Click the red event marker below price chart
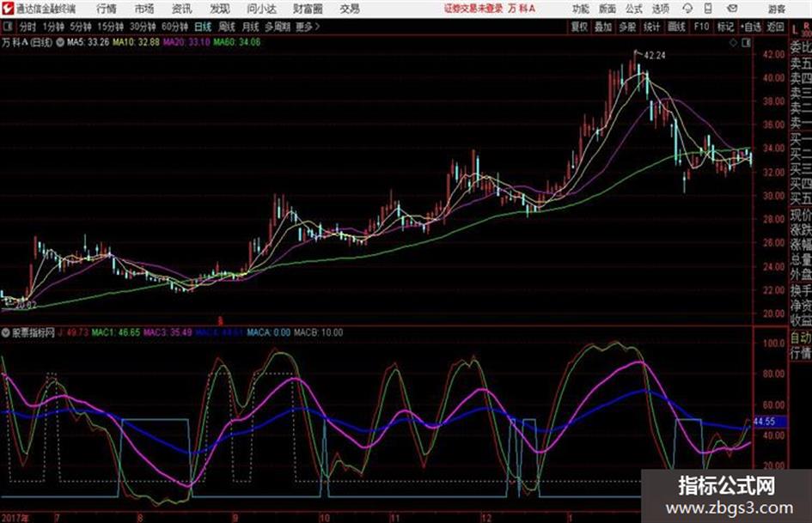 coord(220,321)
